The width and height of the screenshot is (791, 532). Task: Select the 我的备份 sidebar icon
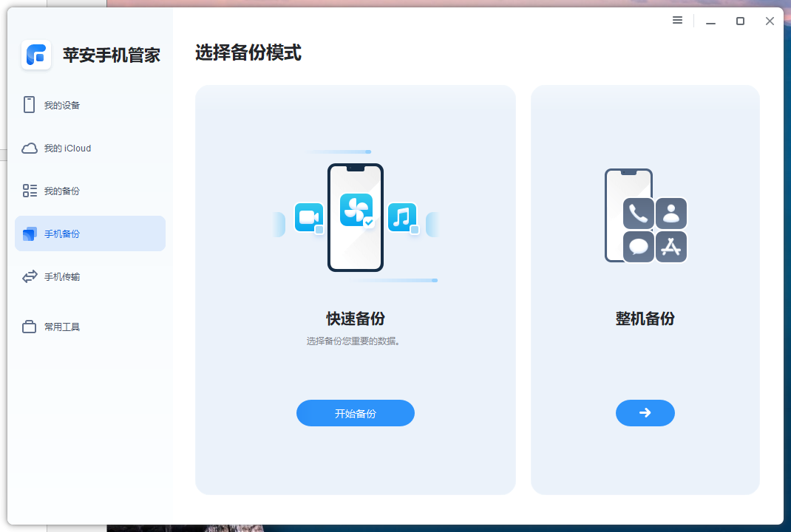point(30,191)
